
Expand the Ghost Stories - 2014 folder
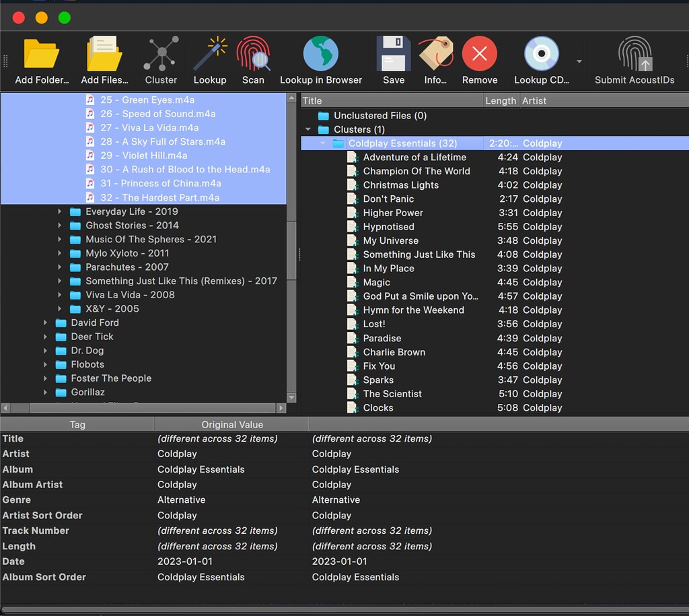(59, 225)
